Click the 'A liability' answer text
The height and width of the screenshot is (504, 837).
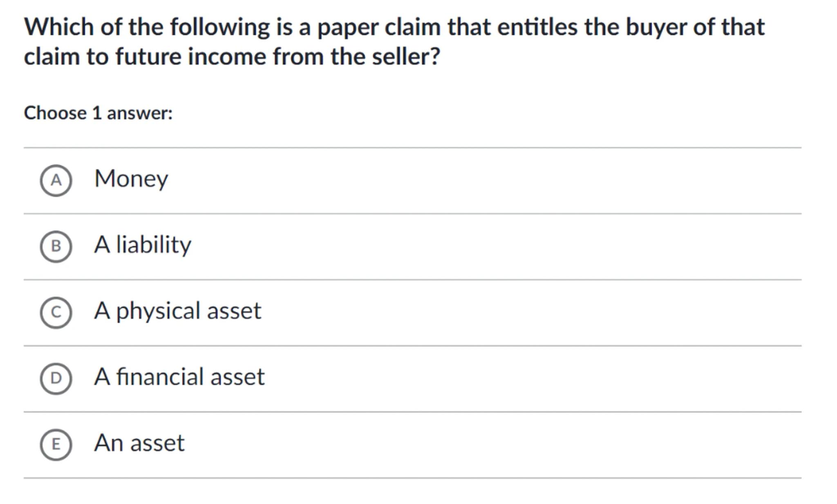point(142,245)
